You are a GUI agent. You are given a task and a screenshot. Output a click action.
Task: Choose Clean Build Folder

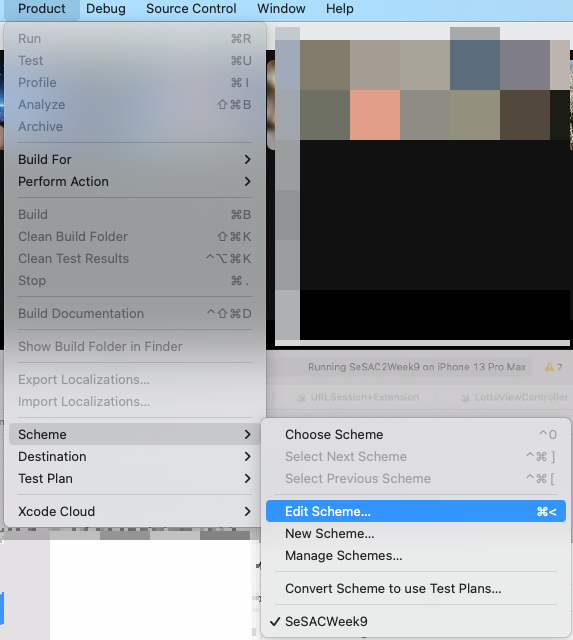tap(135, 237)
